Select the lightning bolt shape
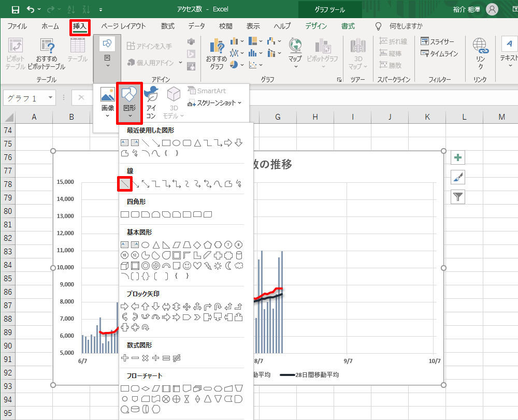 pyautogui.click(x=208, y=266)
